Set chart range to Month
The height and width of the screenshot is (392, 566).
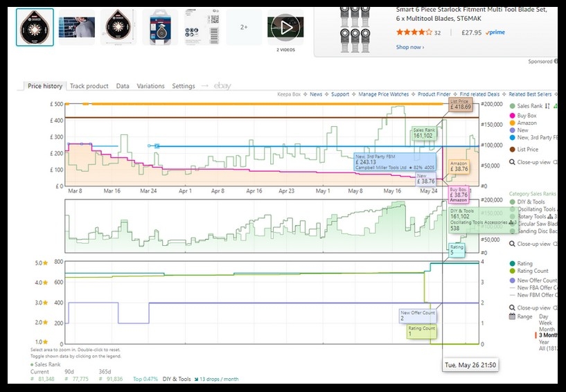(547, 329)
